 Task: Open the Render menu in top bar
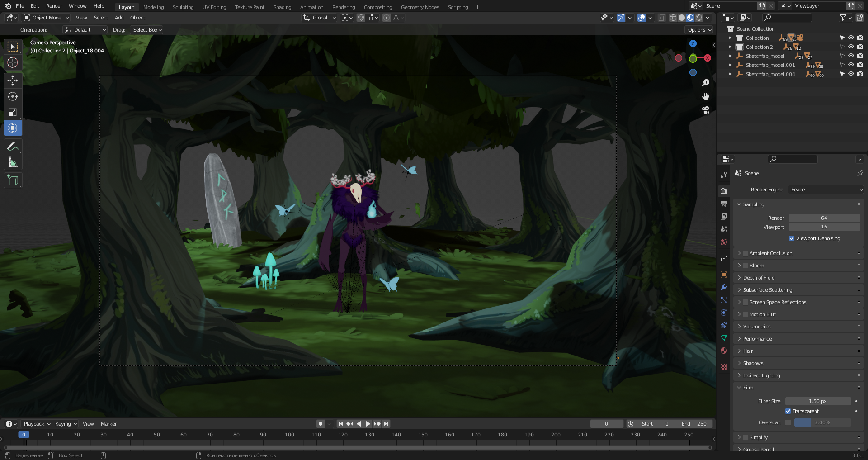tap(54, 6)
